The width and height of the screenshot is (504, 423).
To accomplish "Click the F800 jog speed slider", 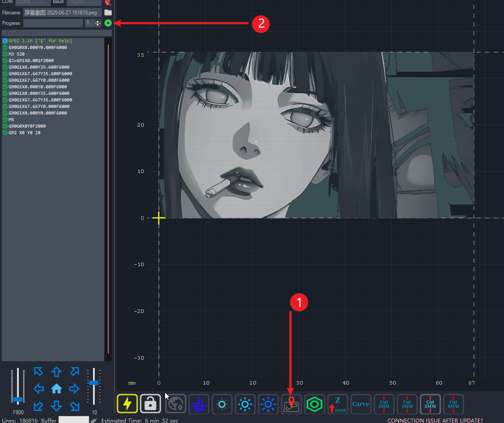I will point(18,399).
